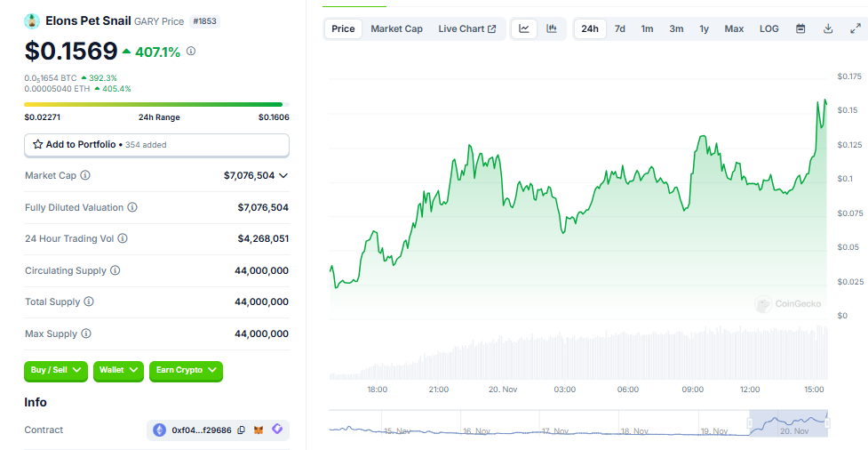
Task: Open the Live Chart external link
Action: [x=467, y=28]
